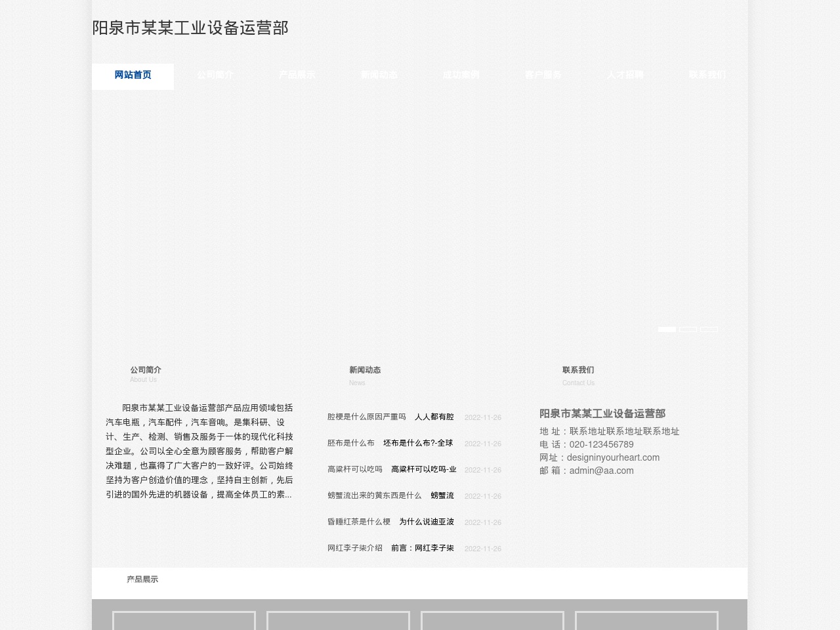Click the Contact Us subtitle text
This screenshot has height=630, width=840.
(x=578, y=383)
